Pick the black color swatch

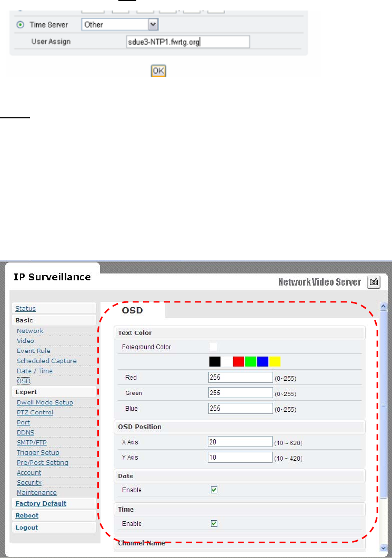pos(215,361)
